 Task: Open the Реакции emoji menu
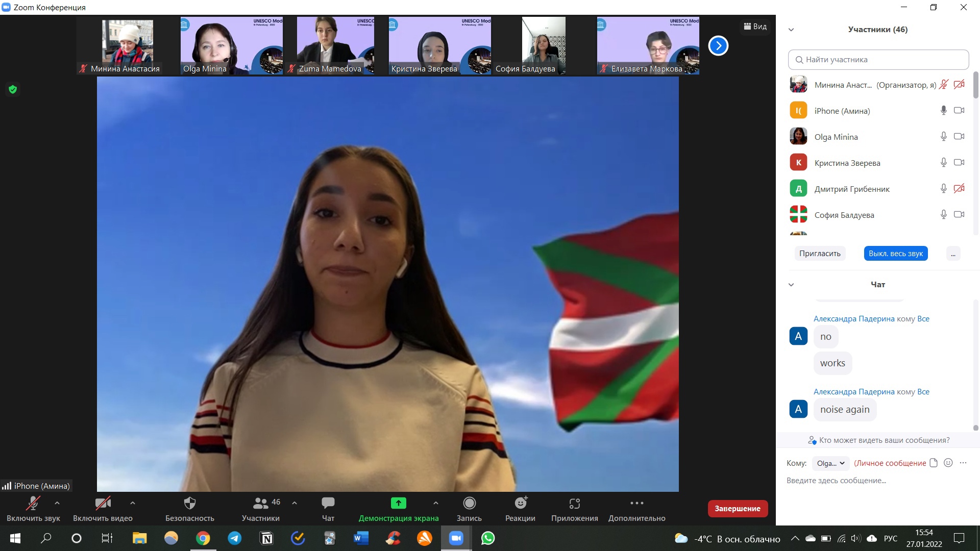click(520, 509)
